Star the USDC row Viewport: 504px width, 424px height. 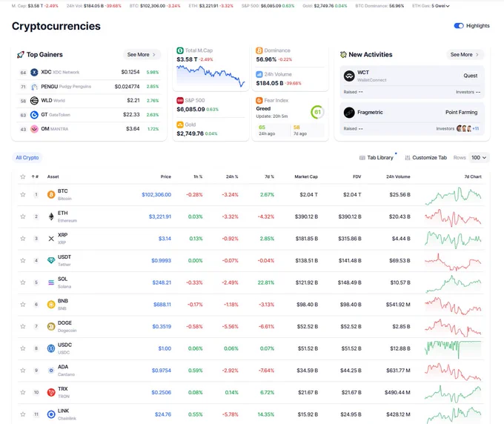pyautogui.click(x=23, y=348)
